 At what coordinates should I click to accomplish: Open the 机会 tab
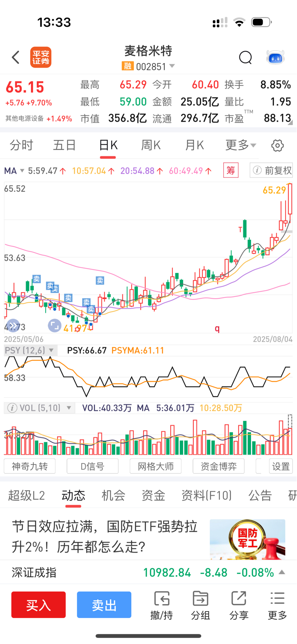click(113, 495)
